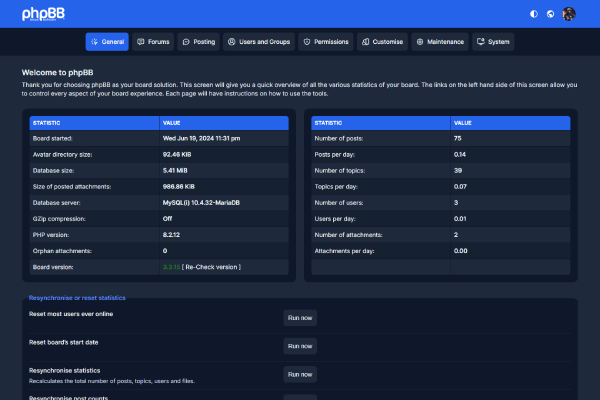Click board version number 3.3.15
Viewport: 600px width, 400px height.
pyautogui.click(x=171, y=267)
